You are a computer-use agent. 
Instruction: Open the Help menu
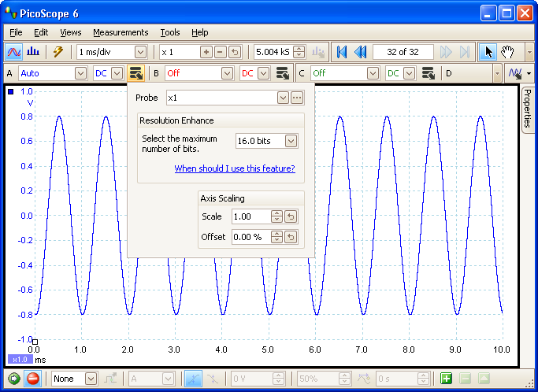pyautogui.click(x=200, y=32)
